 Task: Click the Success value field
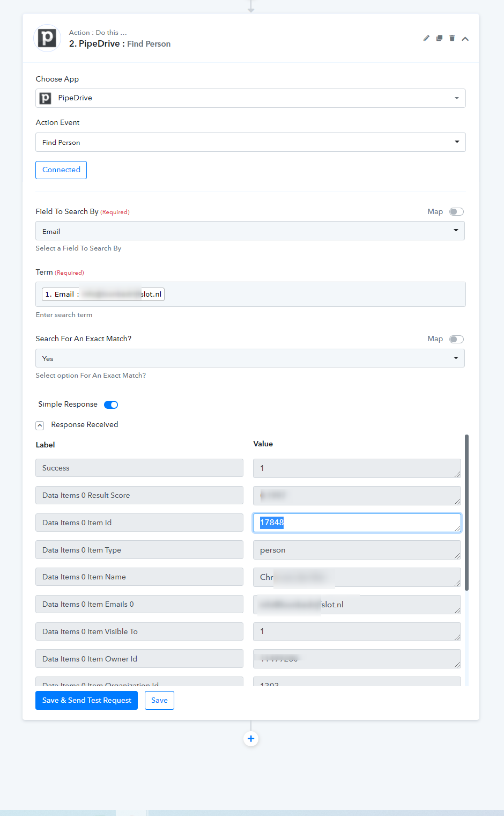357,468
